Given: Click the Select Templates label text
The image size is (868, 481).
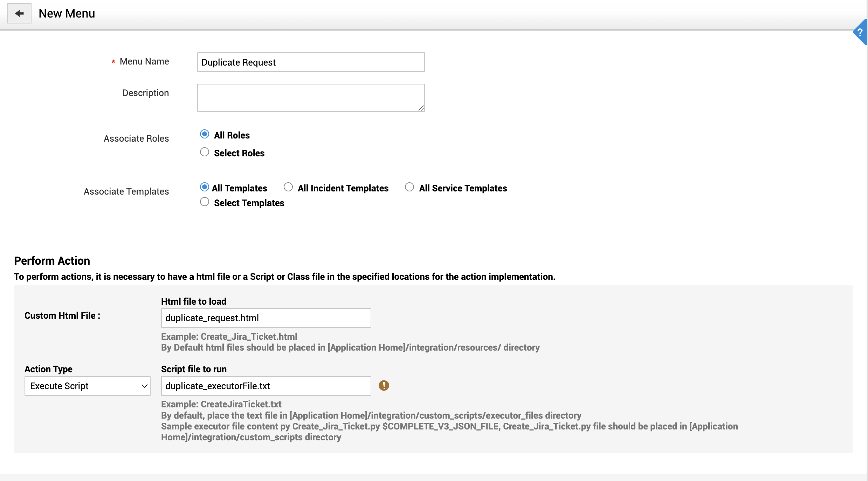Looking at the screenshot, I should pos(249,203).
